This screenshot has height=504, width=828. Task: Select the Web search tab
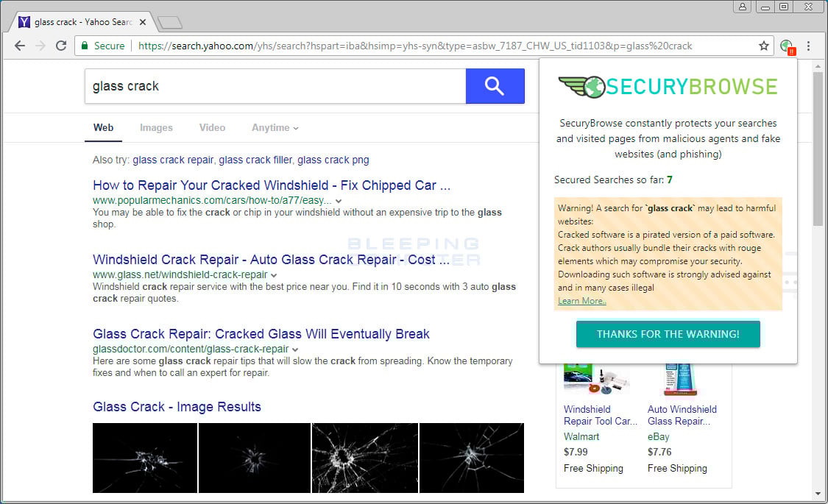click(104, 128)
